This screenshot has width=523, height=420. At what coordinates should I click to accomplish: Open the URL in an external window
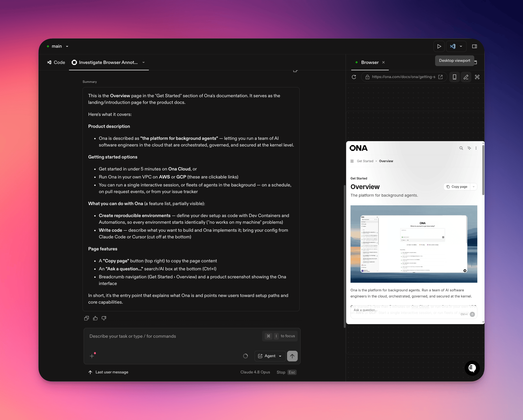click(x=440, y=77)
